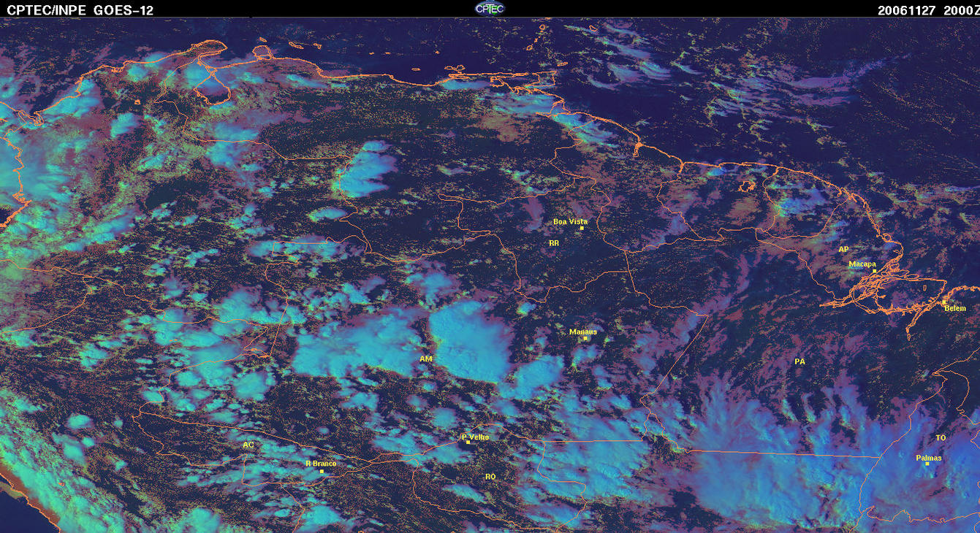Image resolution: width=980 pixels, height=533 pixels.
Task: Click the "Palmas" city label
Action: tap(929, 458)
